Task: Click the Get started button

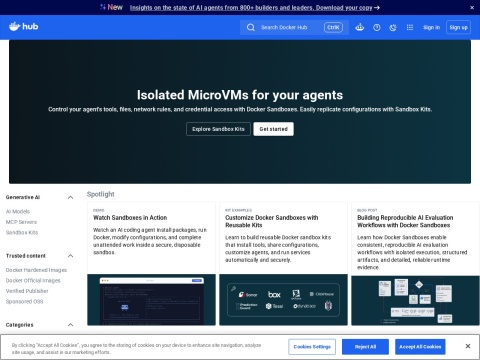Action: 273,129
